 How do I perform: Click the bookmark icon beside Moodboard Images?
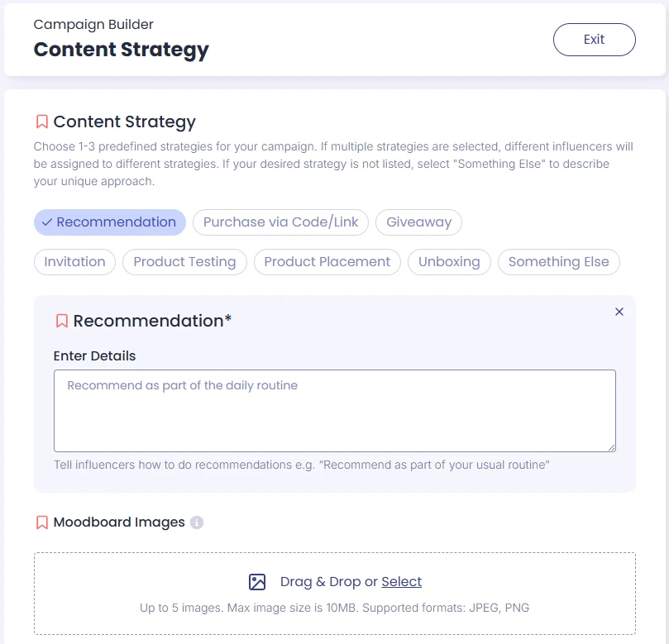[x=42, y=522]
